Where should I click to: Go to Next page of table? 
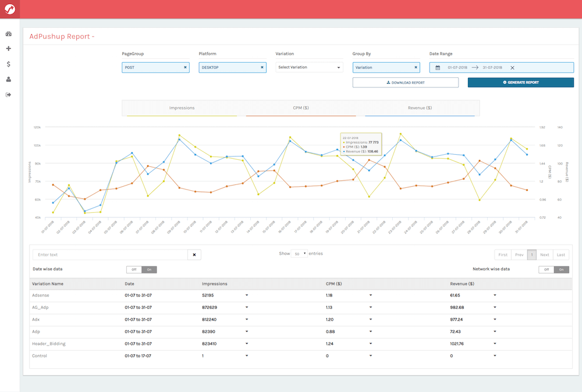tap(545, 255)
